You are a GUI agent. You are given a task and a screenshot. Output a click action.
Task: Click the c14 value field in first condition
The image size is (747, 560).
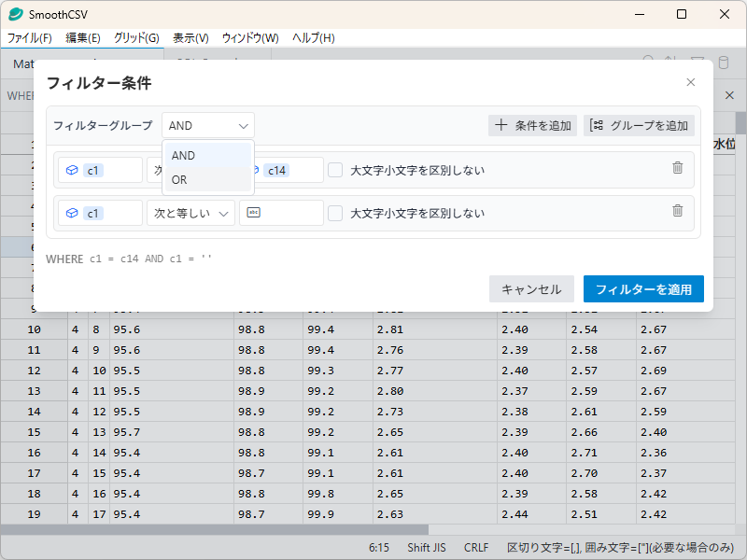(289, 170)
